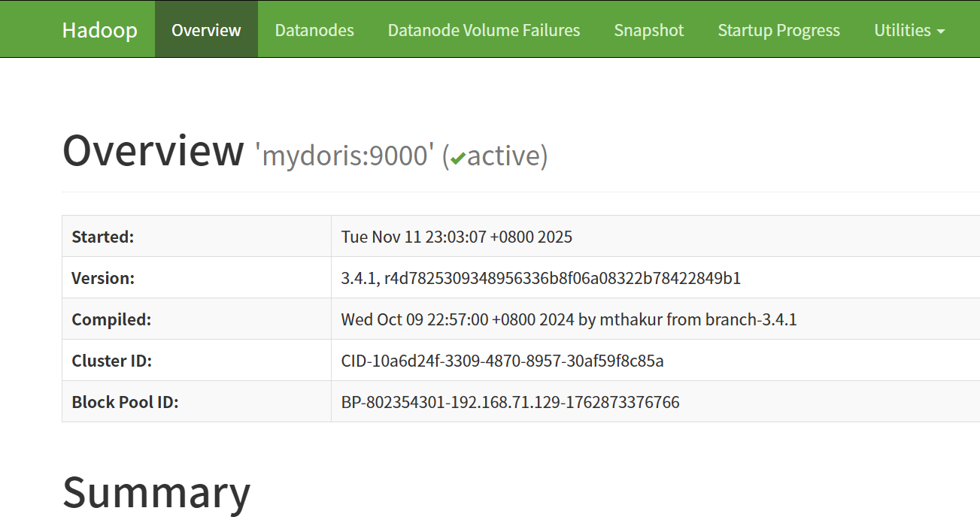Click the Version: row label
980x520 pixels.
tap(103, 278)
